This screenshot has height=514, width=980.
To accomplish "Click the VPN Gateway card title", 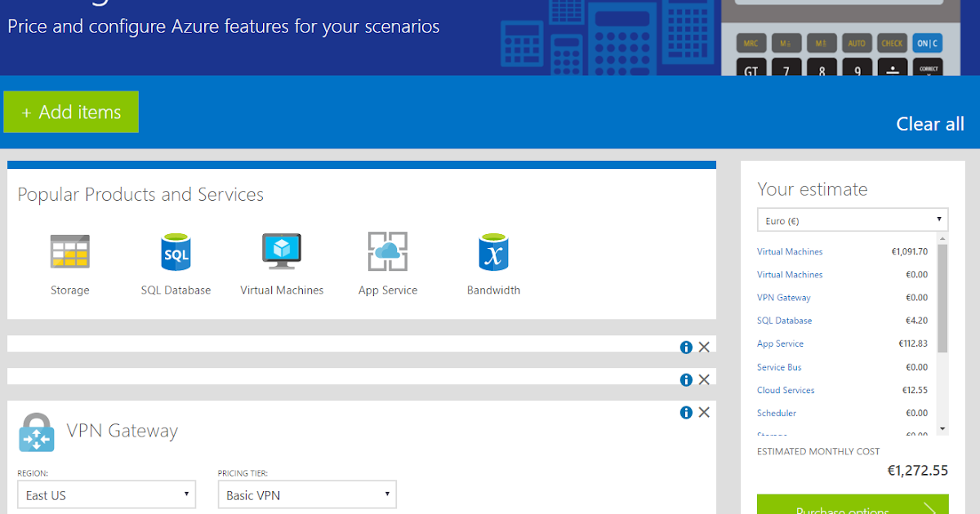I will tap(122, 431).
